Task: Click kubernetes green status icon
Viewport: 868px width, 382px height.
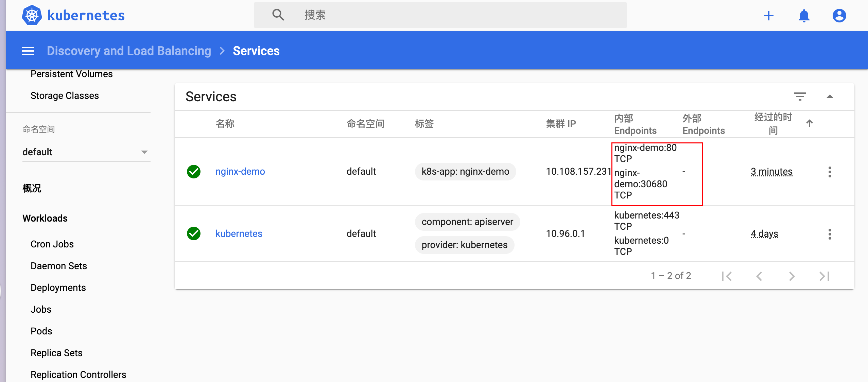Action: pyautogui.click(x=194, y=233)
